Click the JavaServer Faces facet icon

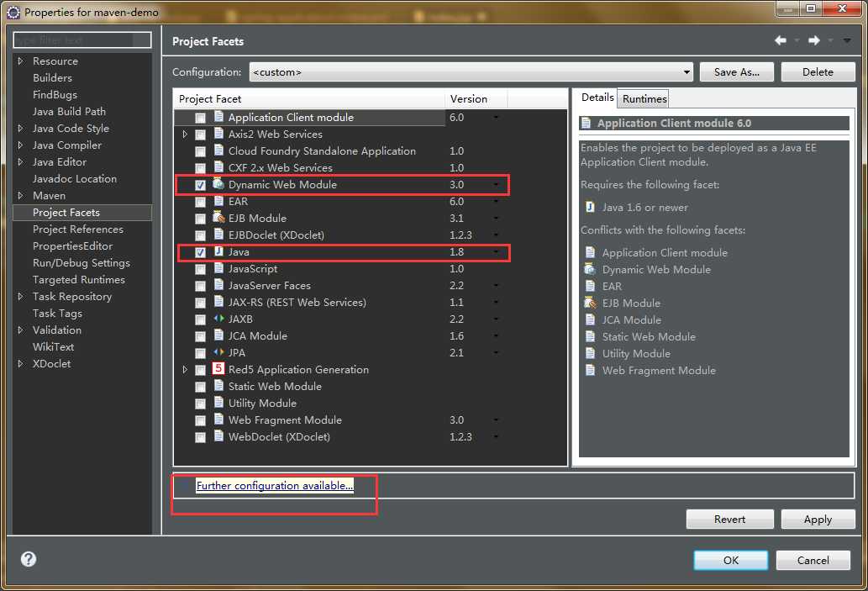[218, 285]
